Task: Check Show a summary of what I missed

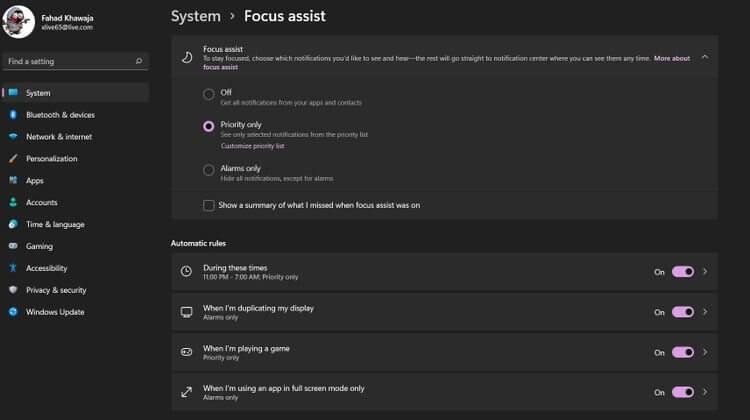Action: [x=209, y=205]
